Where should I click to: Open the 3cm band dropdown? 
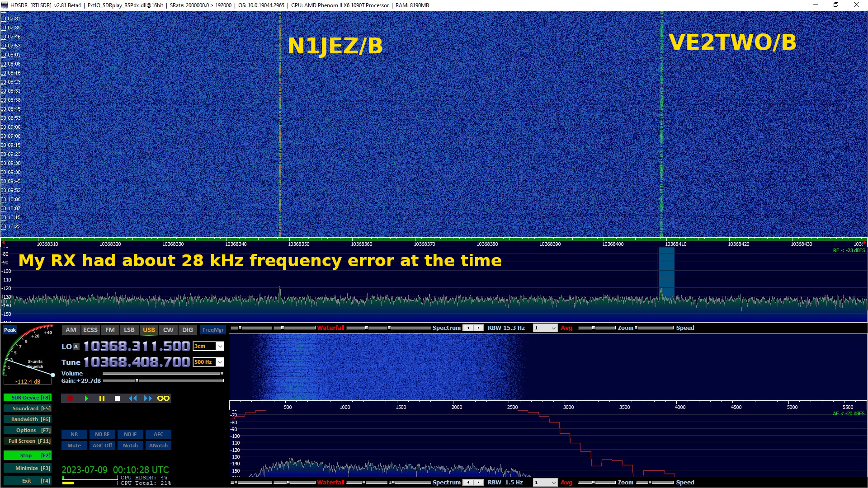point(220,347)
